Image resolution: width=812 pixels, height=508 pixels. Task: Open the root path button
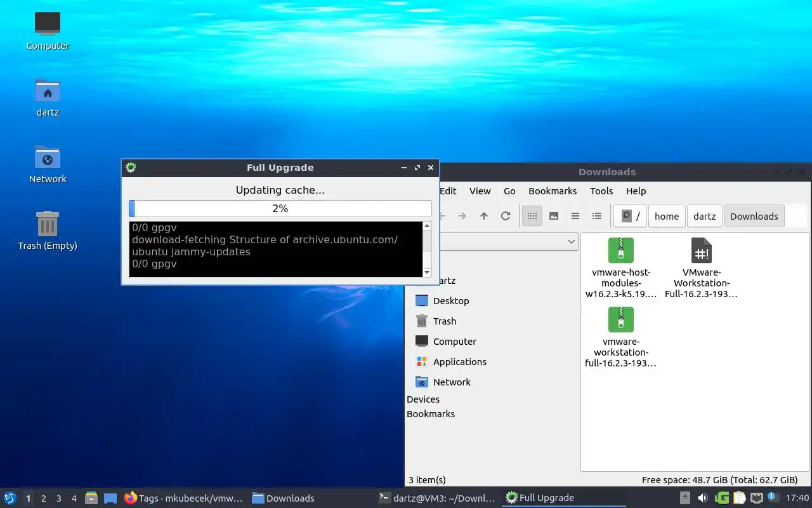(631, 216)
